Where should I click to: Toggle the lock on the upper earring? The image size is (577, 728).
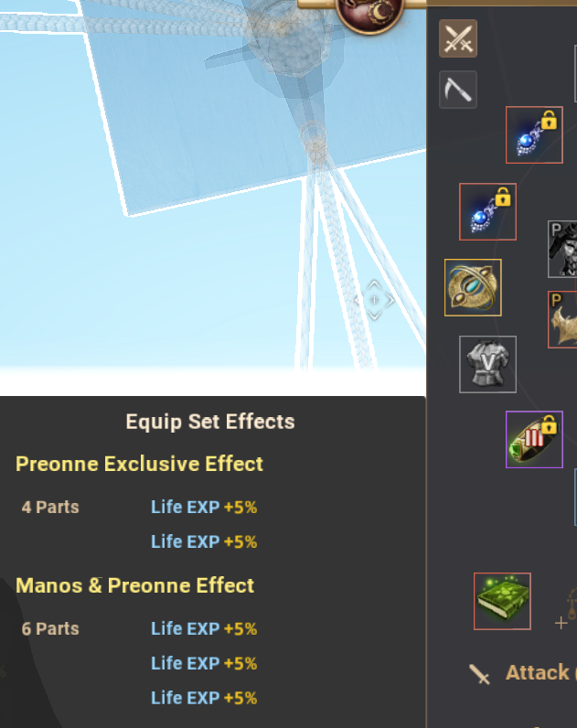point(549,120)
